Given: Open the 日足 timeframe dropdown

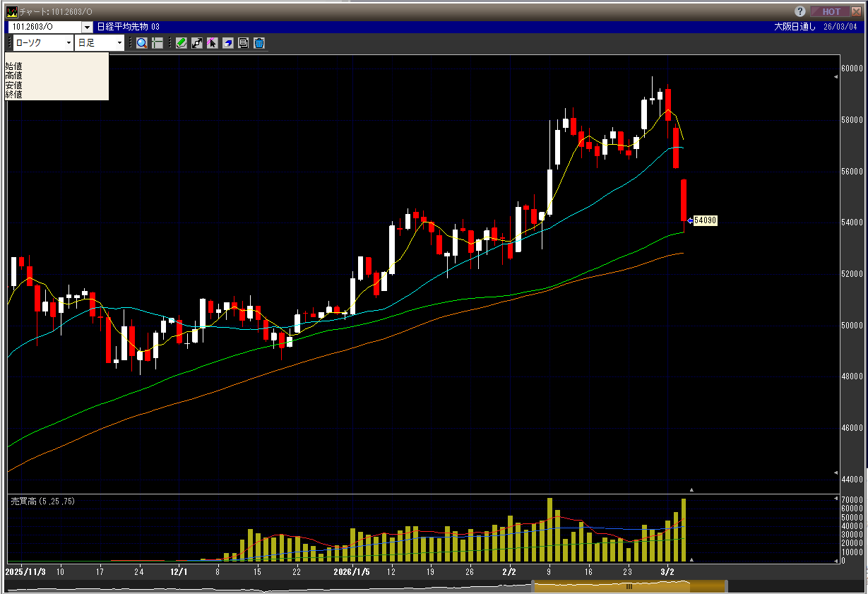Looking at the screenshot, I should tap(119, 43).
